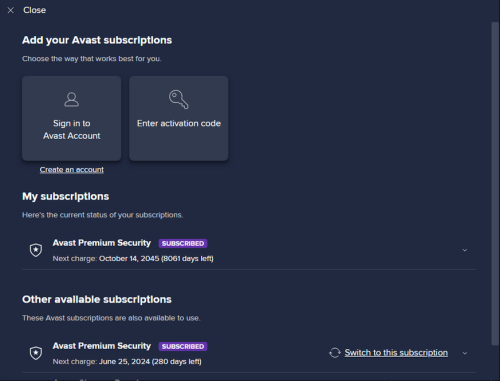This screenshot has width=500, height=381.
Task: Click the key icon for activation code
Action: coord(179,99)
